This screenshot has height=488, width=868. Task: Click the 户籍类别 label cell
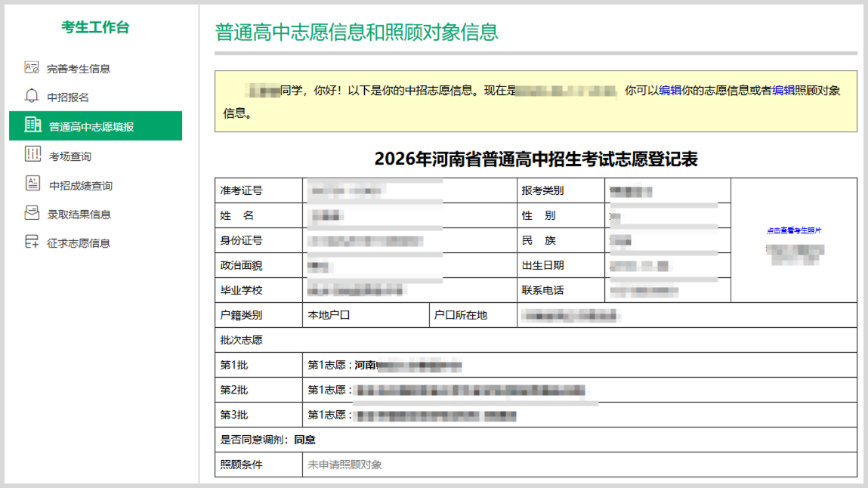[258, 315]
